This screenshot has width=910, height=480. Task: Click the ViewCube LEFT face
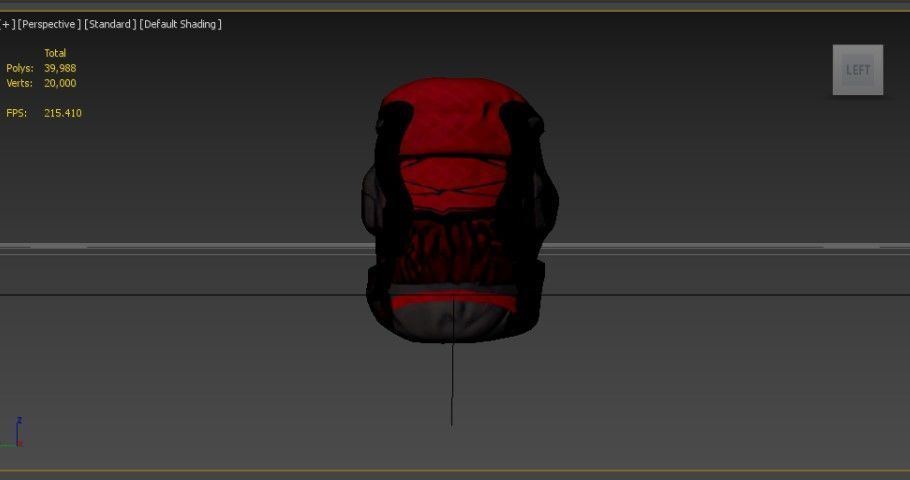(x=858, y=70)
